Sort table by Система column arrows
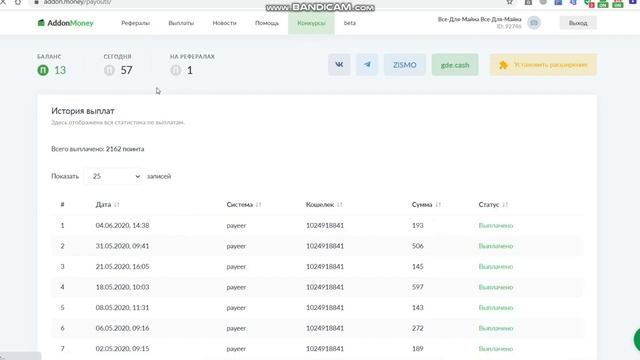The width and height of the screenshot is (640, 360). pyautogui.click(x=258, y=204)
